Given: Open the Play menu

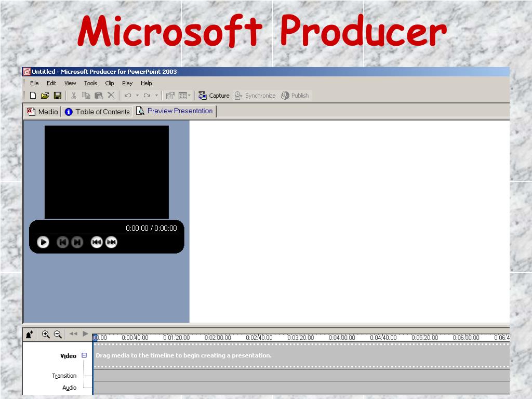Looking at the screenshot, I should click(127, 83).
